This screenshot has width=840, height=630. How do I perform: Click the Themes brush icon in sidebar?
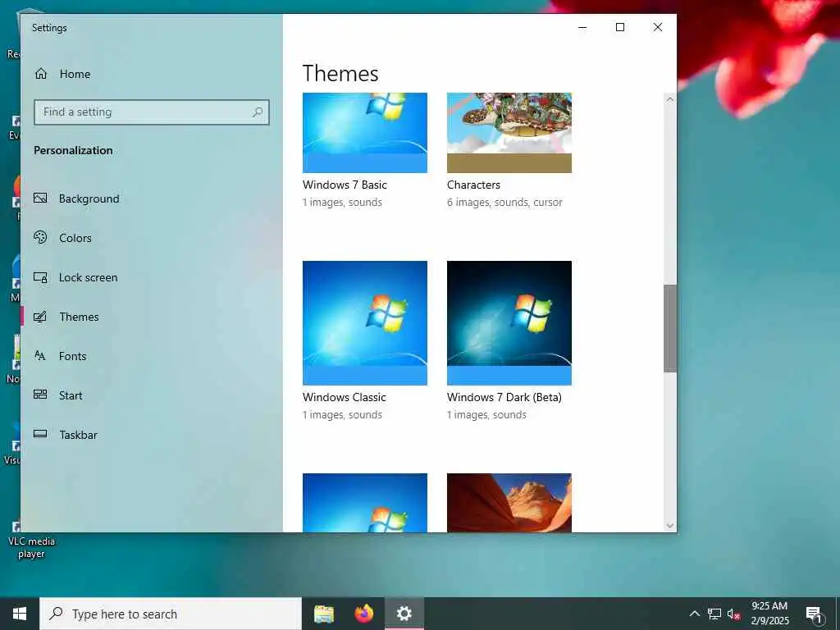[40, 317]
